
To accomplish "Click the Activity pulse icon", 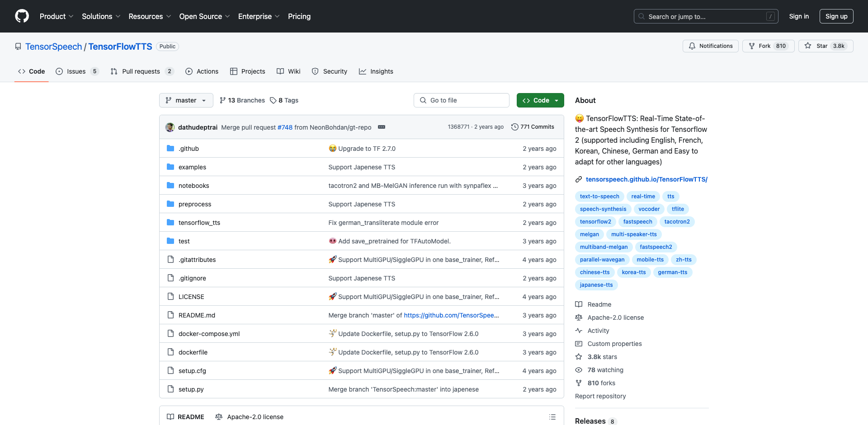I will 579,331.
